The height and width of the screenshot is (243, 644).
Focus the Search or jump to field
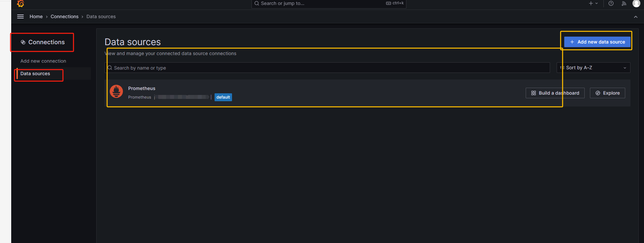click(329, 3)
